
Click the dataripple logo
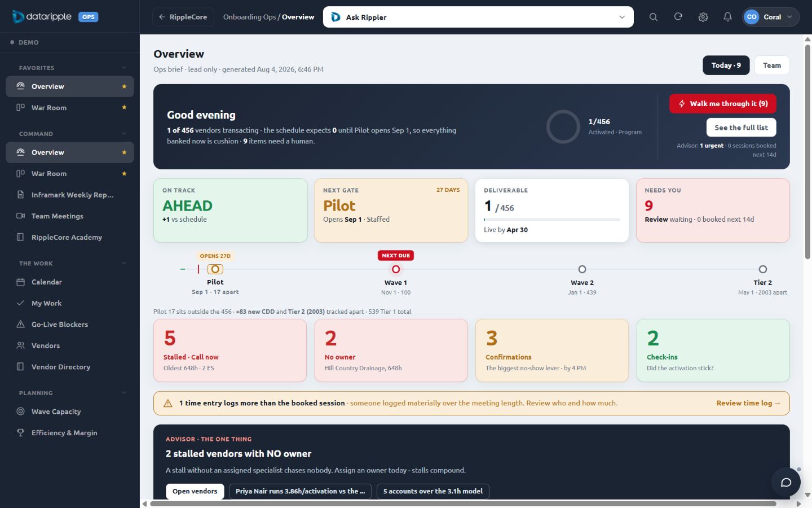[42, 16]
